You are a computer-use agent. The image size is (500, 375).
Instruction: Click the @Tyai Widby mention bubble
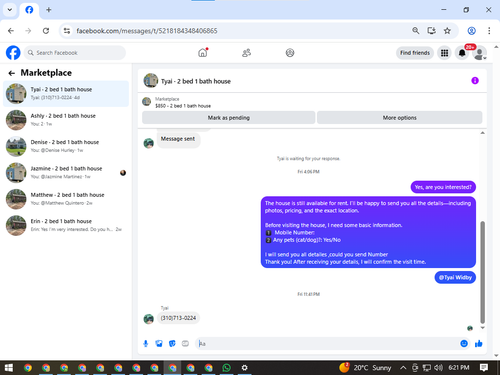tap(455, 277)
